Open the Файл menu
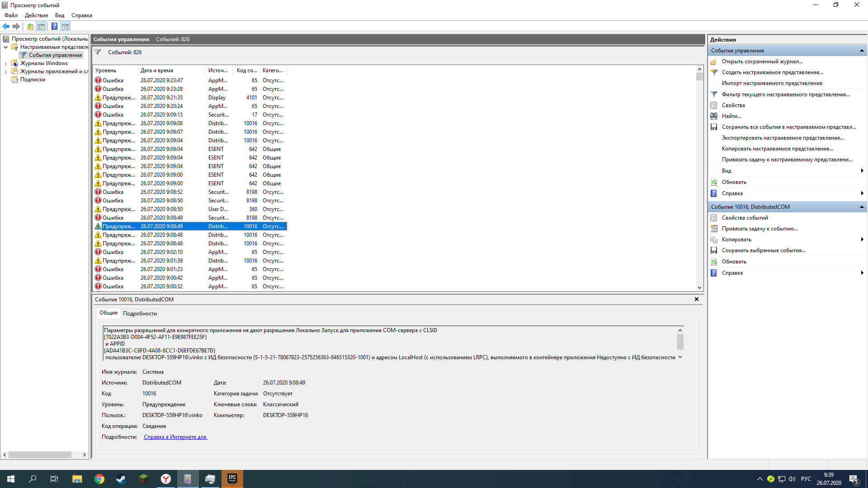The image size is (868, 488). point(11,15)
